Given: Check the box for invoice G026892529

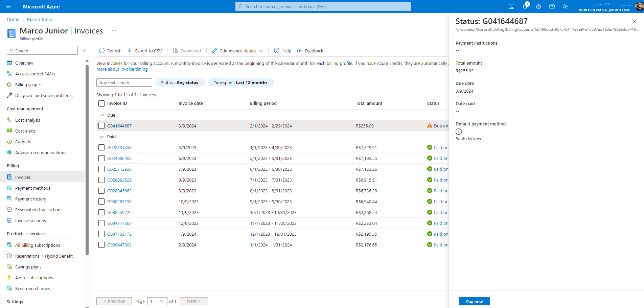Looking at the screenshot, I should [101, 180].
